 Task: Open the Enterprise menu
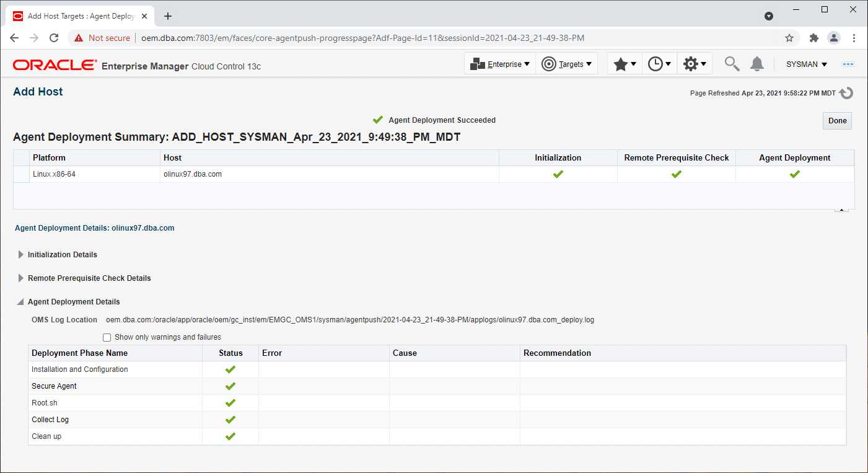pos(500,64)
